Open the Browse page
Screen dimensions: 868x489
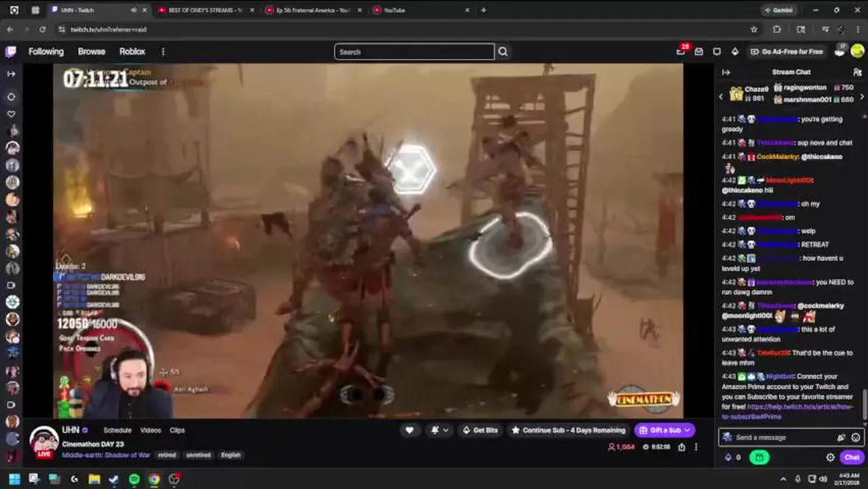coord(91,52)
